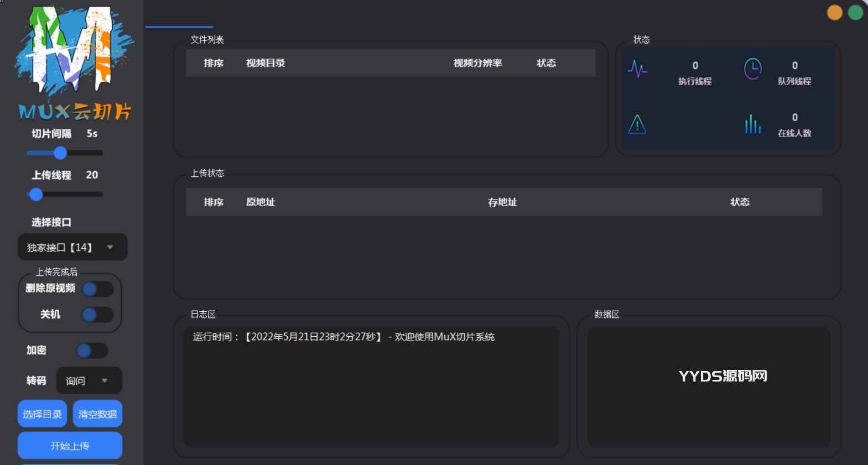Click the 切片间隔 slider handle

[60, 153]
